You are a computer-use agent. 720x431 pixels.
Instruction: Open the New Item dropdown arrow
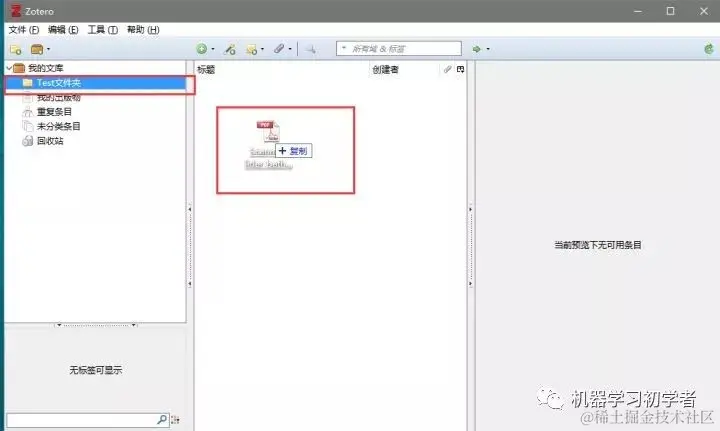pos(213,49)
